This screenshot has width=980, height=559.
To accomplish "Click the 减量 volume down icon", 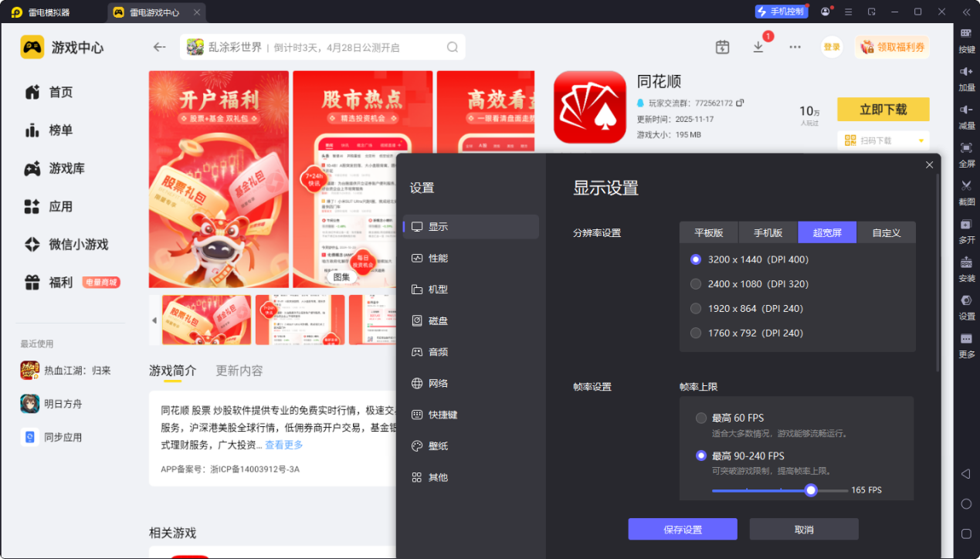I will click(966, 109).
